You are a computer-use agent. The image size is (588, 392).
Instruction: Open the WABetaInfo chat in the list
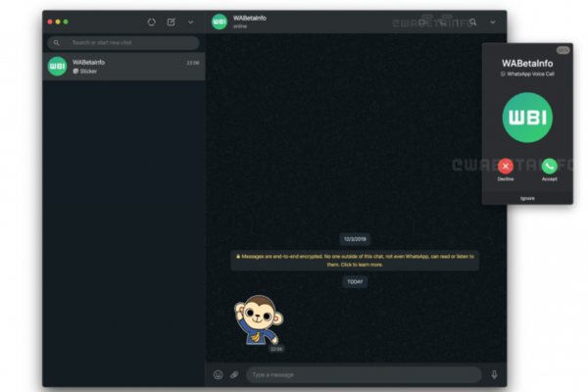[x=123, y=67]
